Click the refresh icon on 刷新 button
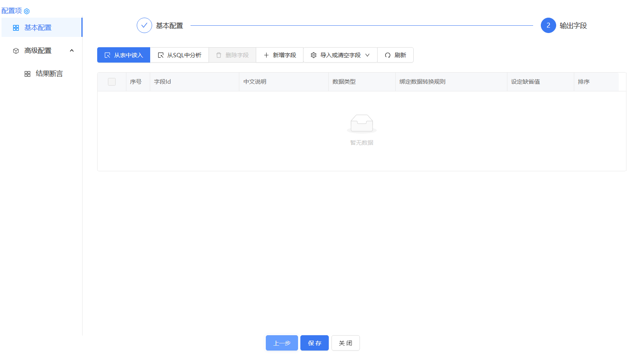 pos(388,55)
